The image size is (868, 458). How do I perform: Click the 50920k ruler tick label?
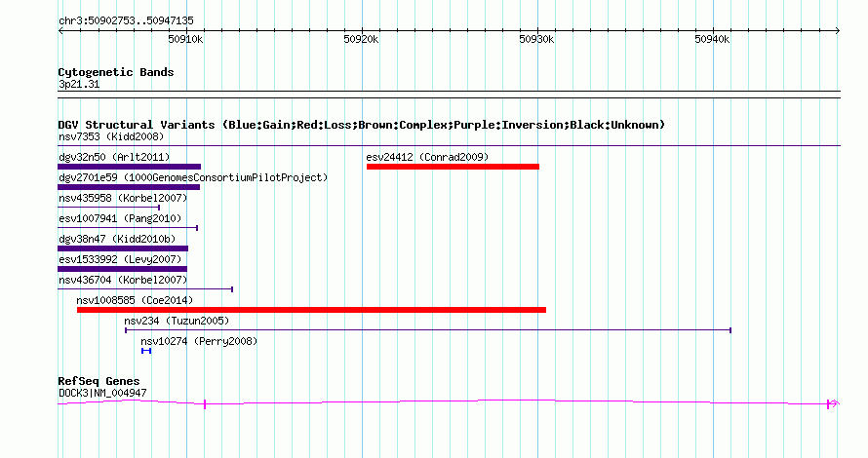[x=361, y=39]
